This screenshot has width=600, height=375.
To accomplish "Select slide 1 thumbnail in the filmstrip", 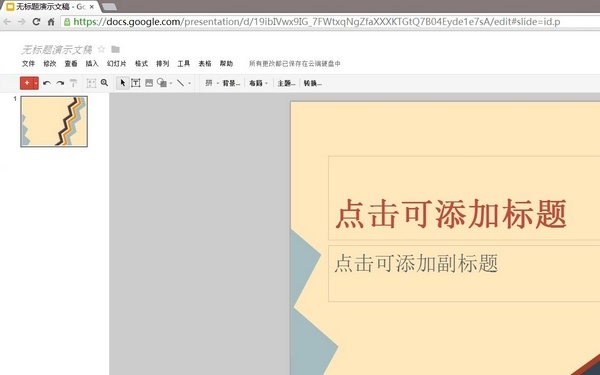I will (54, 121).
